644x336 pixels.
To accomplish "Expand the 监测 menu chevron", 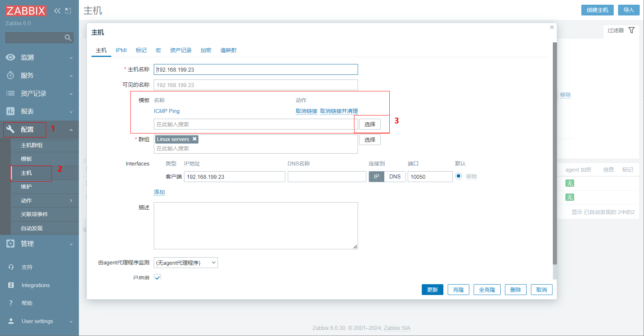I will pos(71,58).
